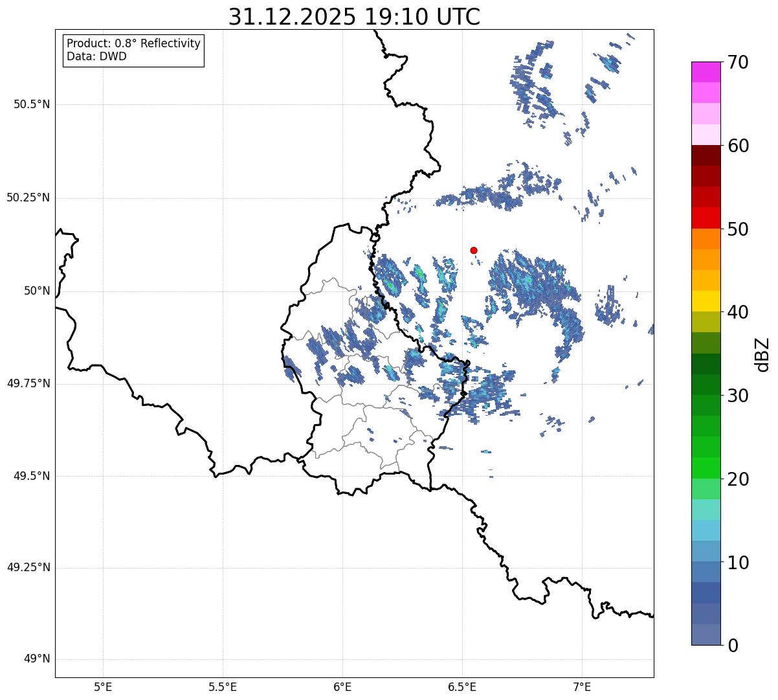Click the red radar station marker

[474, 250]
